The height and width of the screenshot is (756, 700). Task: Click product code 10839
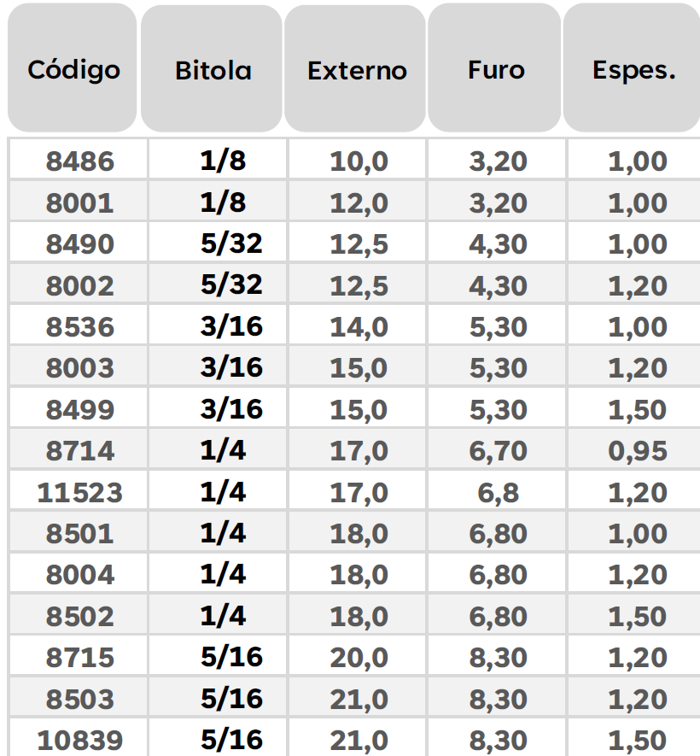(x=79, y=739)
